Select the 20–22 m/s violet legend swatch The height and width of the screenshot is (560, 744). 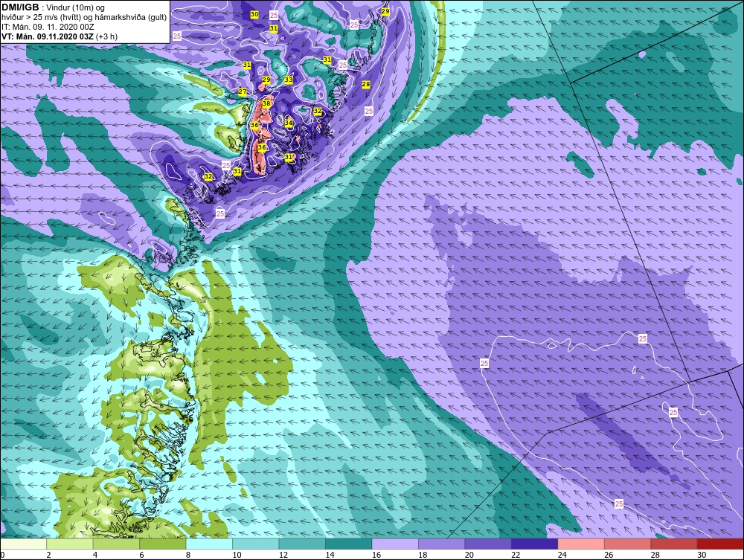(x=488, y=544)
